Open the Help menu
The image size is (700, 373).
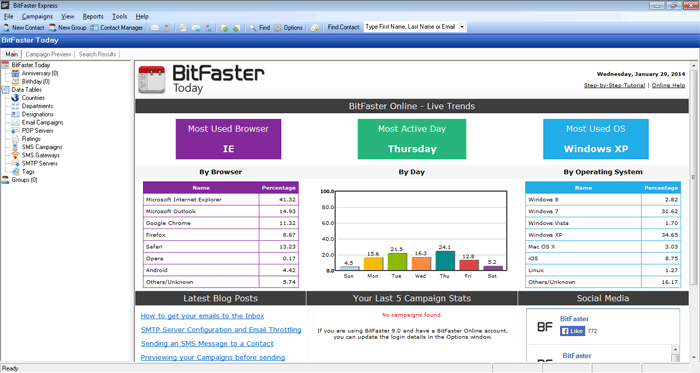click(142, 17)
